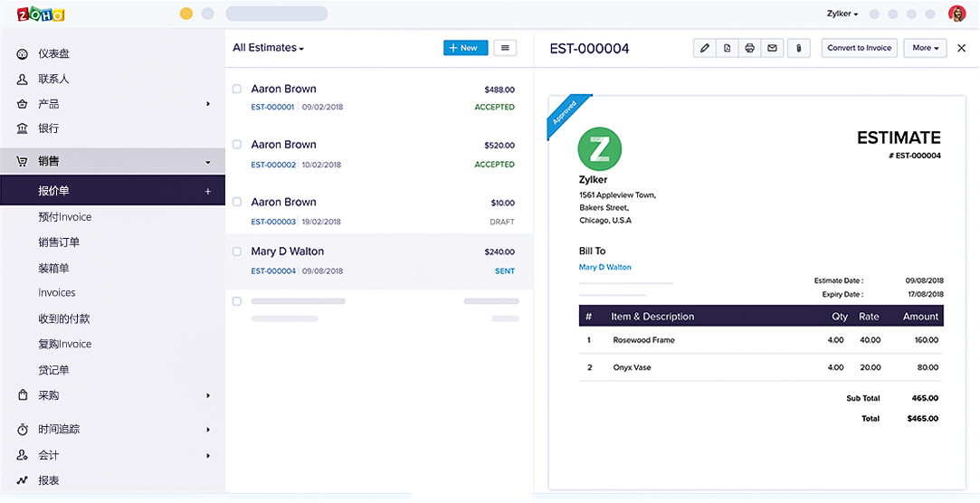
Task: Click the Zoho logo
Action: tap(41, 14)
